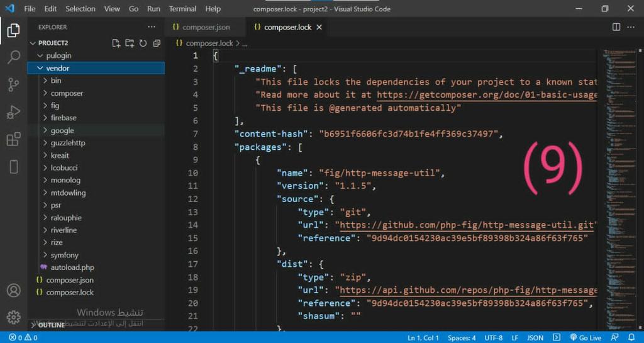Open the Help menu

(213, 9)
